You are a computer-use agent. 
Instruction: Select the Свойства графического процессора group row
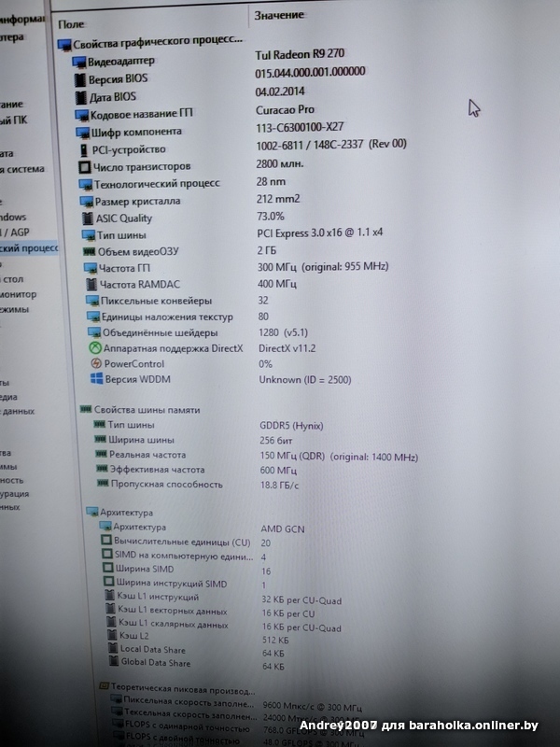click(x=150, y=43)
